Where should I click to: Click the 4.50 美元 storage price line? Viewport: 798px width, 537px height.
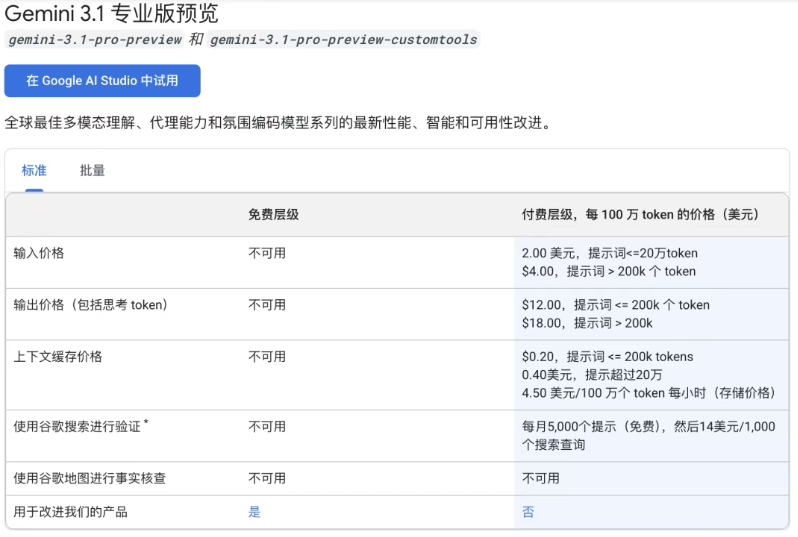(648, 393)
